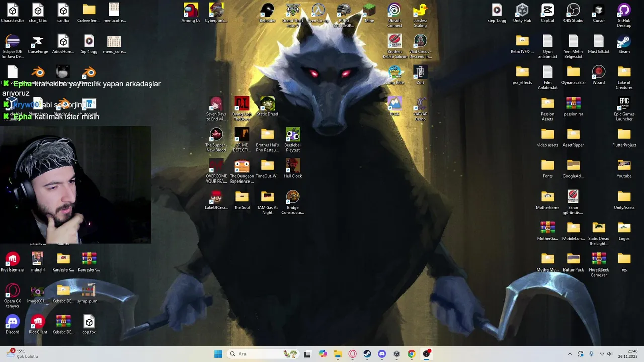This screenshot has width=644, height=362.
Task: Switch to Opera GX in taskbar
Action: (x=352, y=354)
